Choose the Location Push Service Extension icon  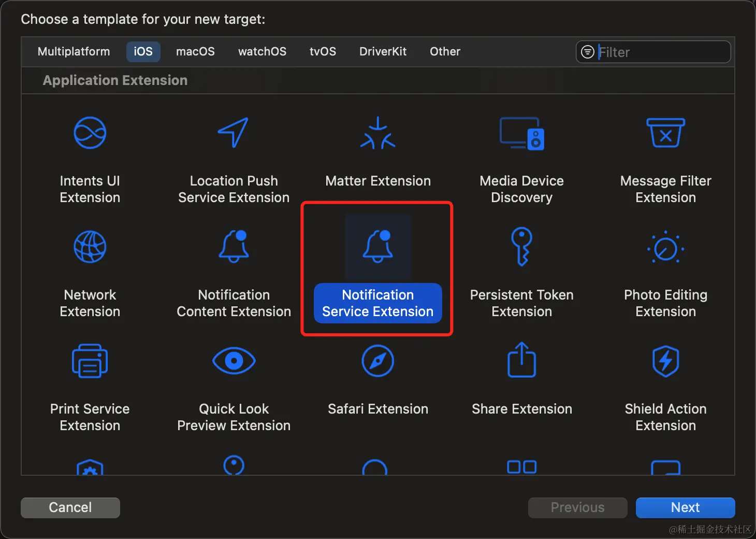[234, 133]
